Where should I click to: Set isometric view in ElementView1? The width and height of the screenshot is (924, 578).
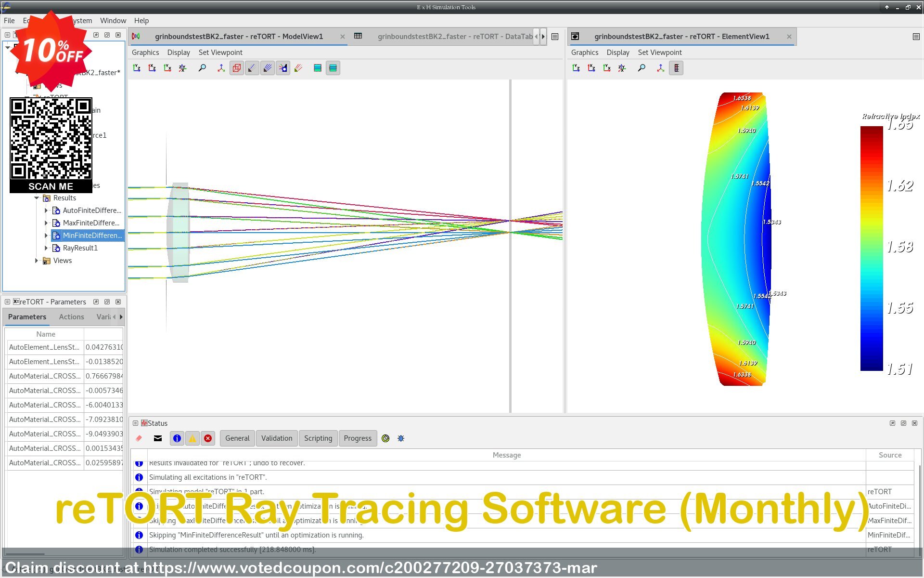tap(622, 68)
